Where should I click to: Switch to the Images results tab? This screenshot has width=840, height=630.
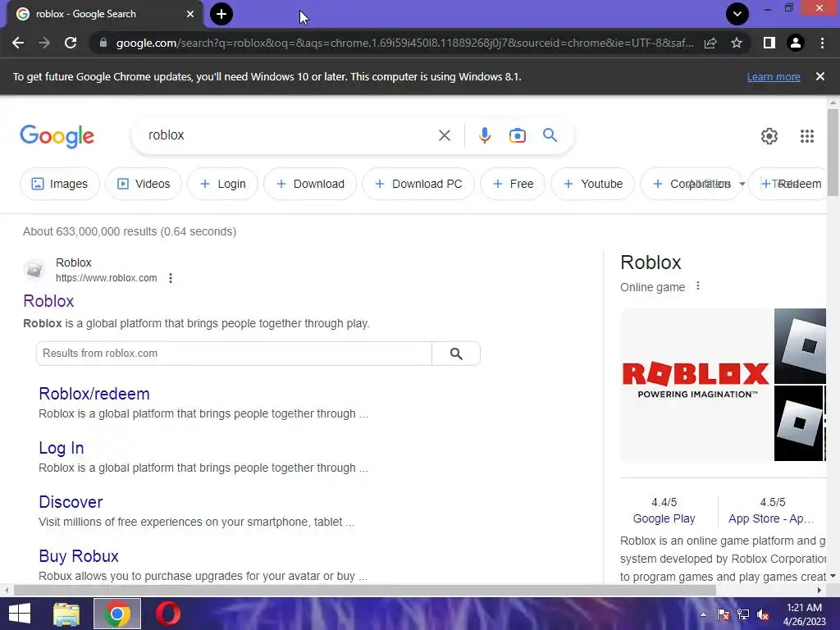[59, 184]
